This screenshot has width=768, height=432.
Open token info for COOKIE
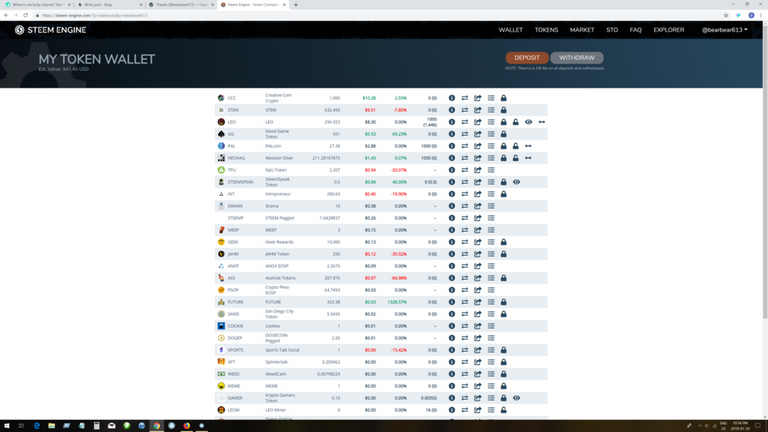pos(452,326)
